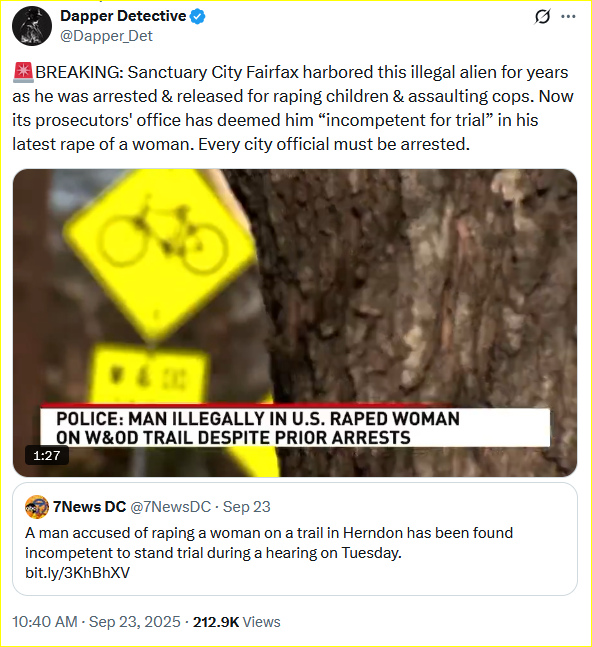Open the Dapper Detective display name
The image size is (592, 647).
(x=123, y=16)
